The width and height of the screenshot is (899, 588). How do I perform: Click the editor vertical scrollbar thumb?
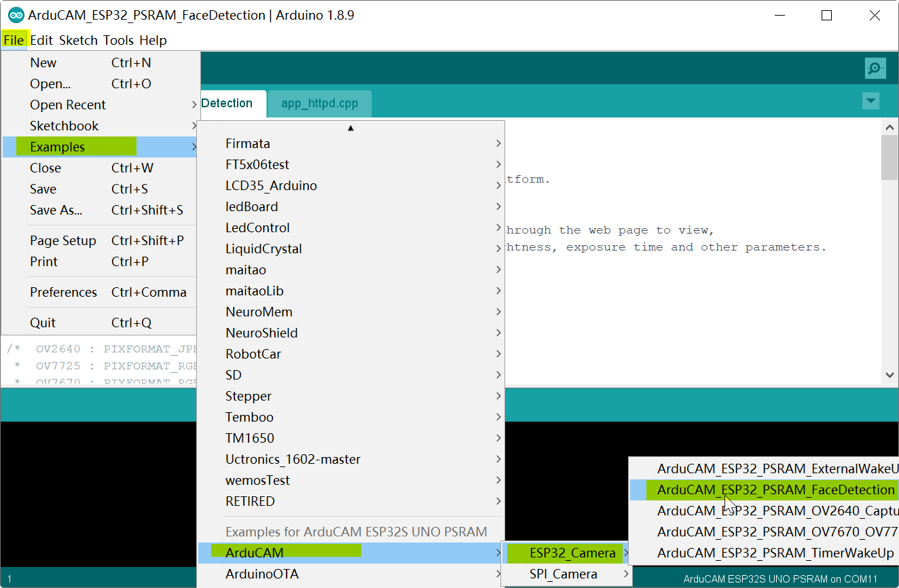coord(889,158)
